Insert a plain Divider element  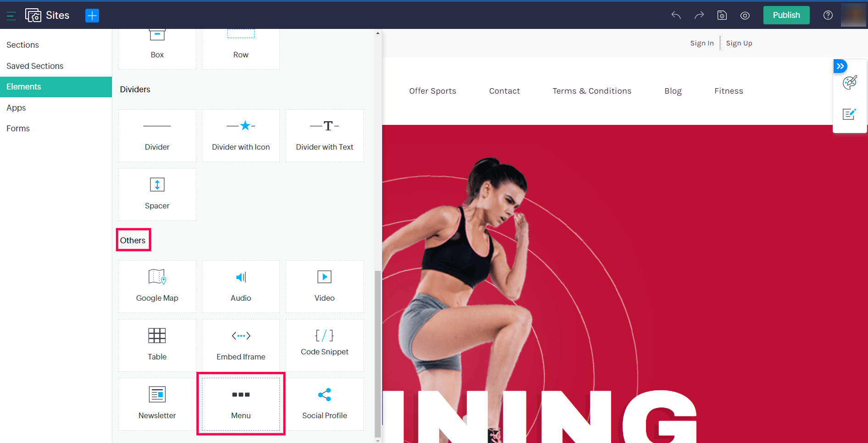coord(157,135)
